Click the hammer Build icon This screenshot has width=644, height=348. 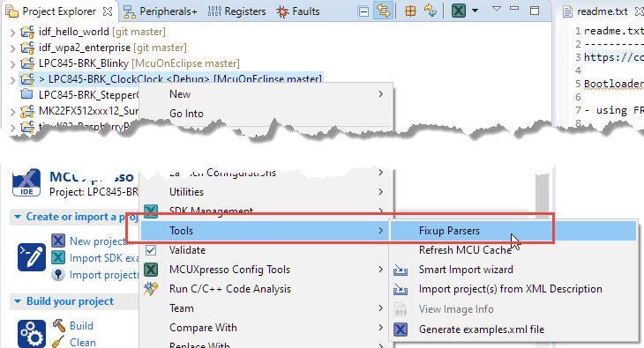pyautogui.click(x=59, y=325)
